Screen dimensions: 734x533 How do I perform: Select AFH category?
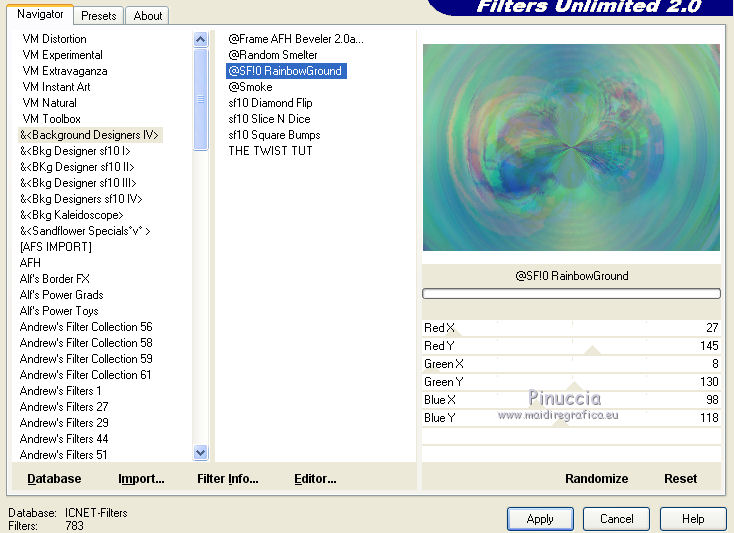(x=30, y=263)
